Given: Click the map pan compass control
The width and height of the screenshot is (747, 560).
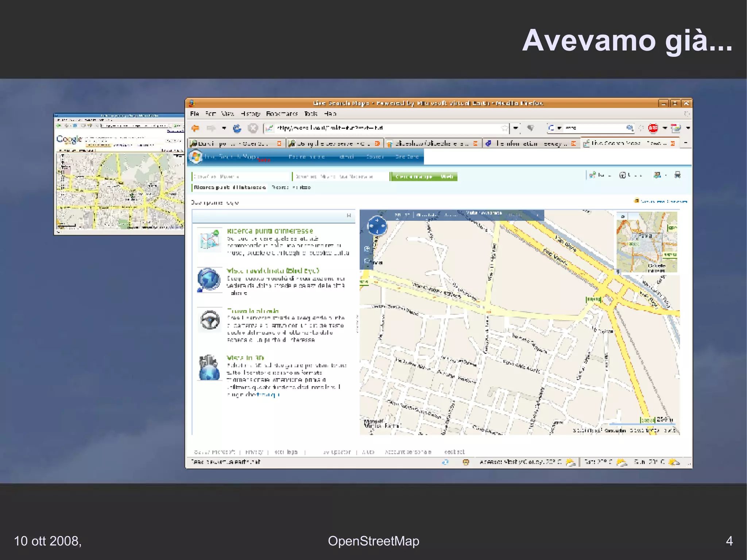Looking at the screenshot, I should [x=377, y=226].
